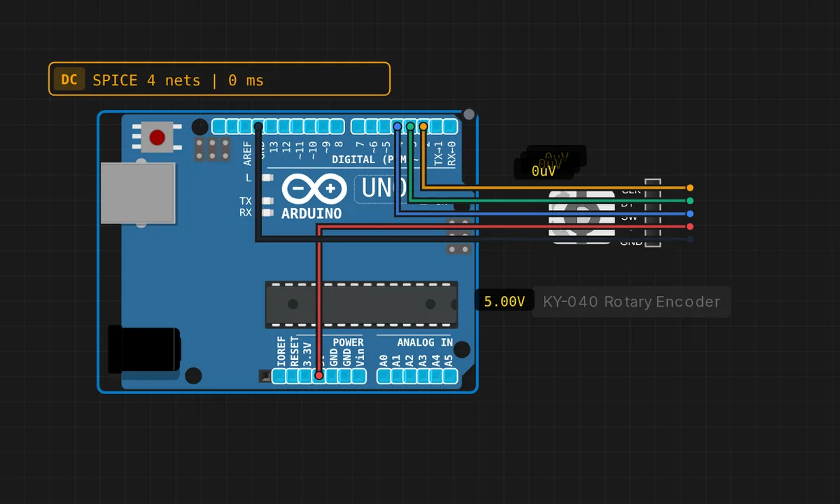Click digital pin 7 socket

(x=358, y=127)
